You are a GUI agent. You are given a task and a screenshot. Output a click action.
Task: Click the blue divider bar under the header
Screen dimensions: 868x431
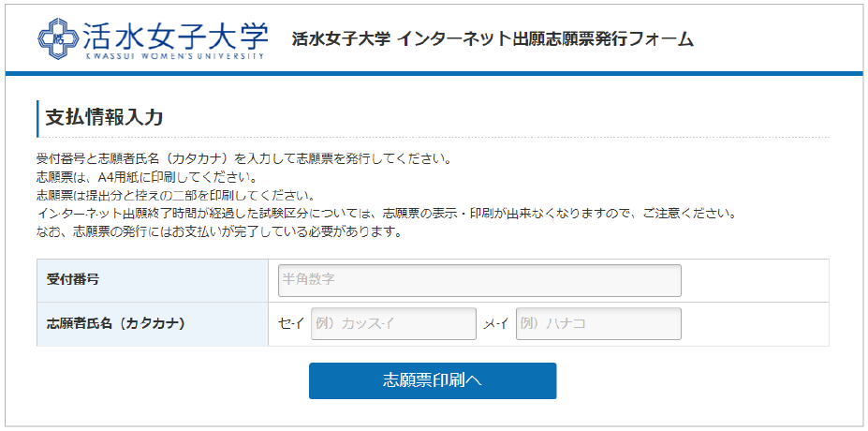tap(434, 72)
